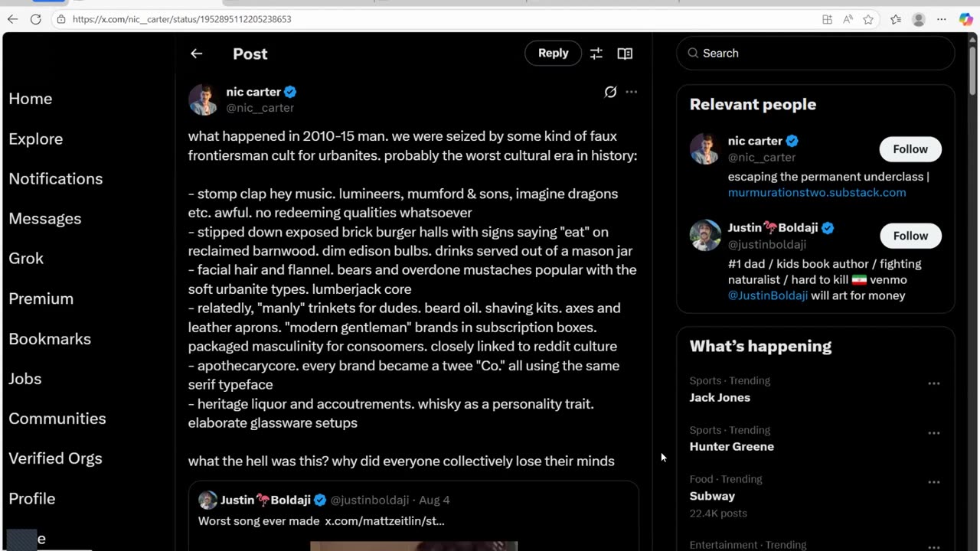Click the Search input field
Image resolution: width=980 pixels, height=551 pixels.
[x=815, y=53]
